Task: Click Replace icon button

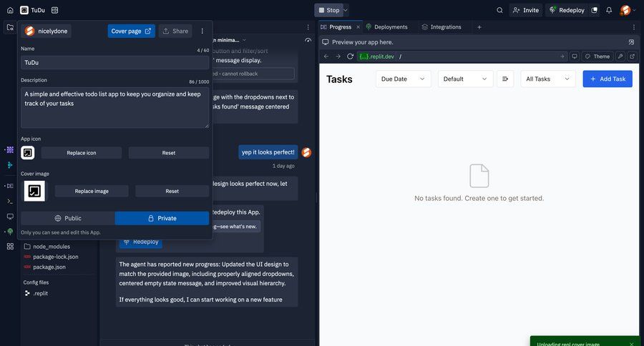Action: click(82, 153)
